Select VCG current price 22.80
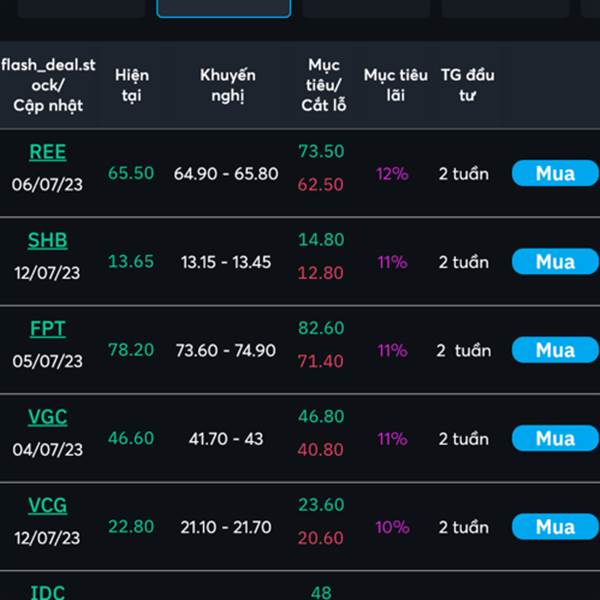The height and width of the screenshot is (600, 600). click(131, 527)
